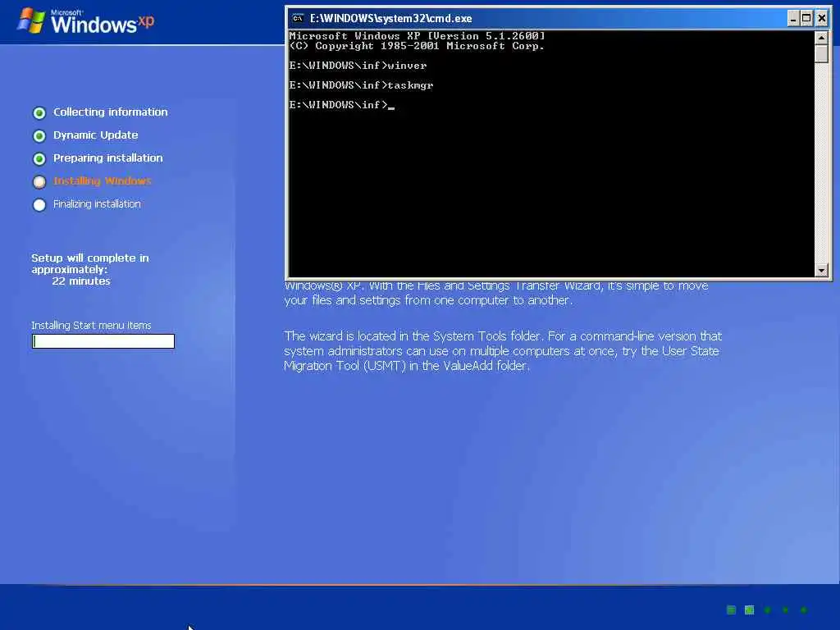Click the Installing Start menu items progress bar

coord(103,341)
